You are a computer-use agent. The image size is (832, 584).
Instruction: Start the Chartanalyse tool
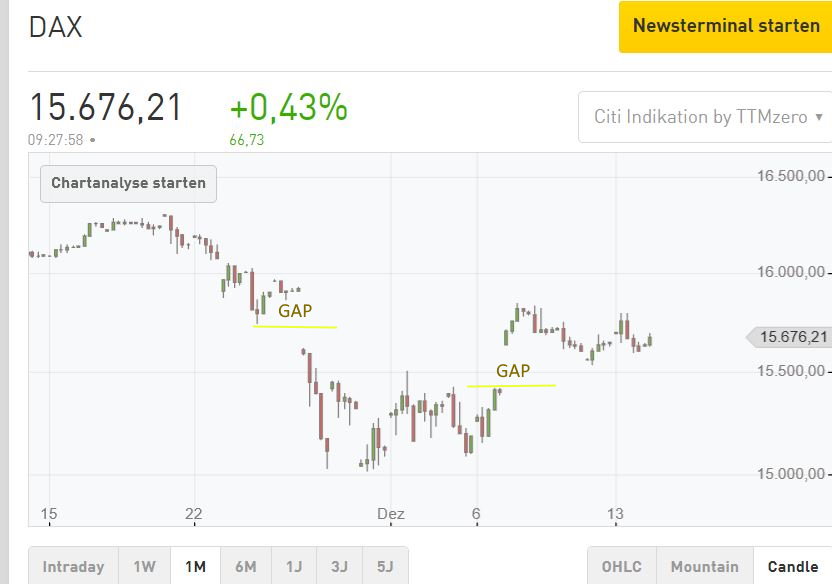(128, 183)
